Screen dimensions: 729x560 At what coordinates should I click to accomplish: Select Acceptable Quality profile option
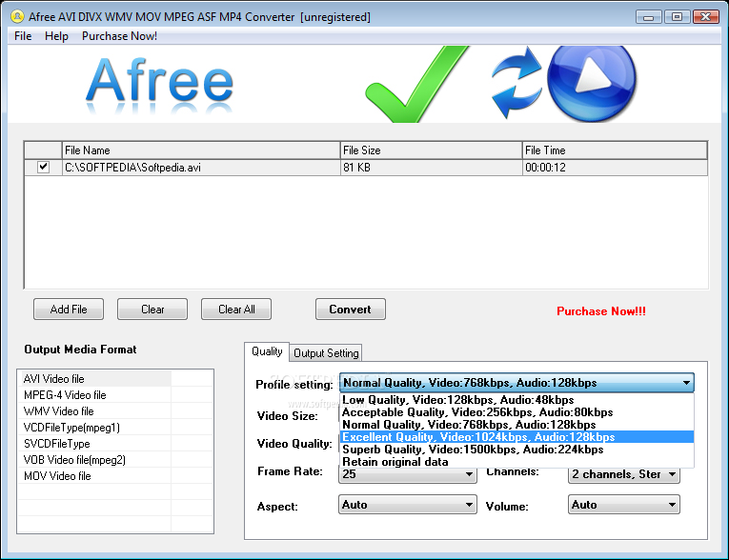(517, 412)
